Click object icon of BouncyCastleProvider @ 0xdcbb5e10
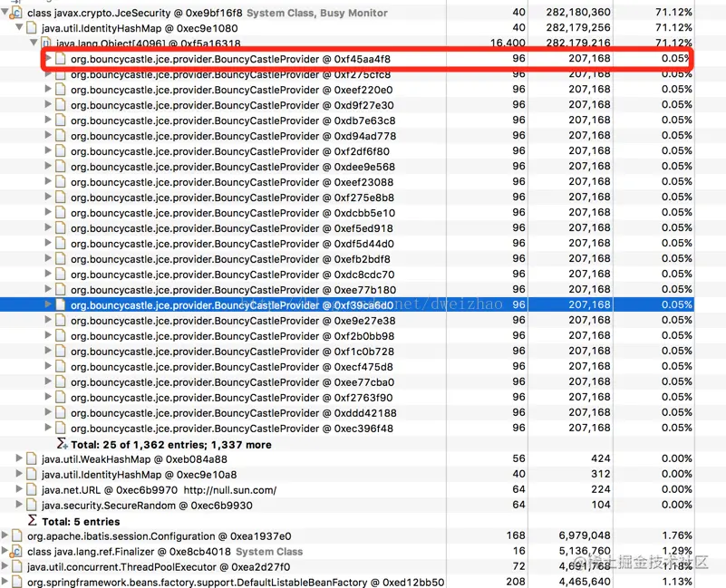 (x=60, y=212)
